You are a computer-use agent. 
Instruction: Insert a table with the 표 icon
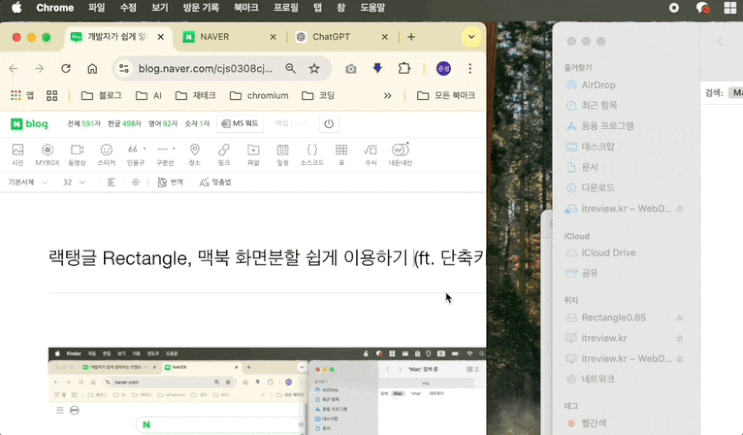pos(341,154)
